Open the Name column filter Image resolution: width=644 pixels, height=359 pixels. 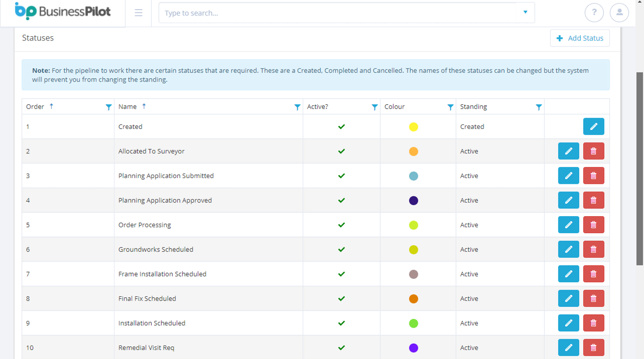(297, 107)
